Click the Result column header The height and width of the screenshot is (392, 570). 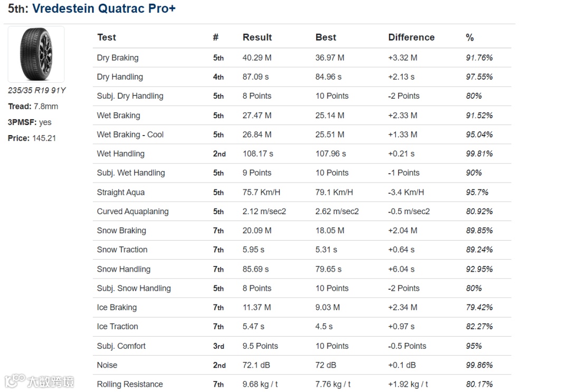click(x=257, y=37)
